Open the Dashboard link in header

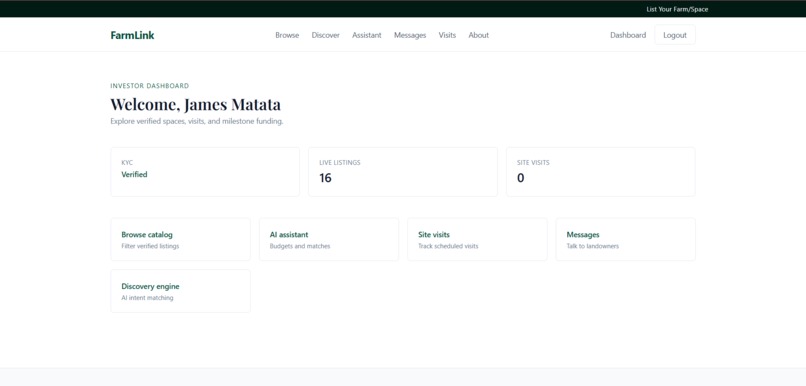(628, 35)
